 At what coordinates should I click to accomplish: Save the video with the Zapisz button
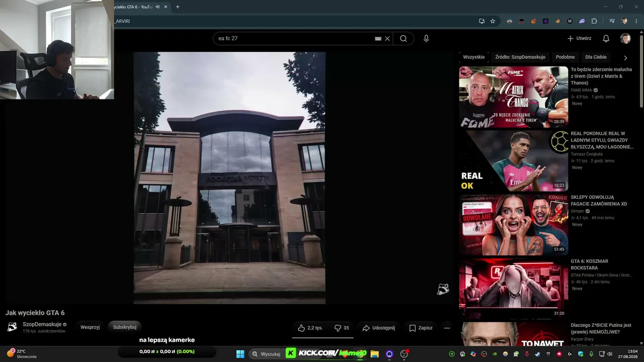click(x=421, y=328)
